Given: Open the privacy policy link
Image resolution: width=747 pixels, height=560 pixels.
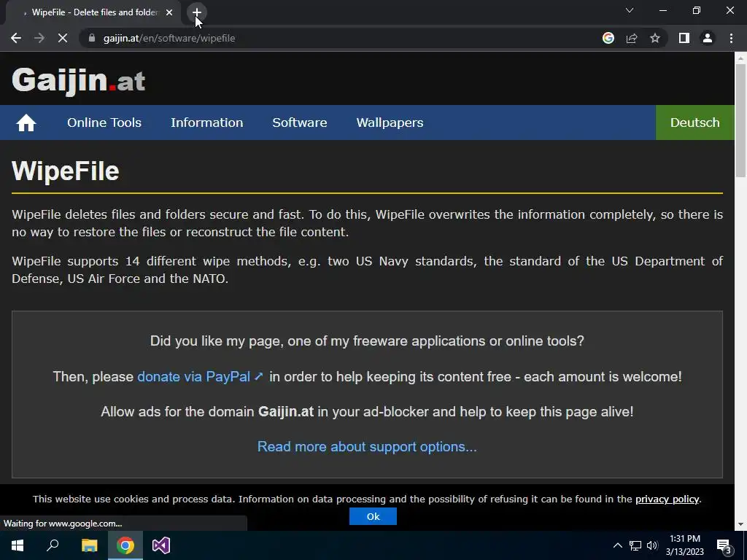Looking at the screenshot, I should (x=667, y=499).
